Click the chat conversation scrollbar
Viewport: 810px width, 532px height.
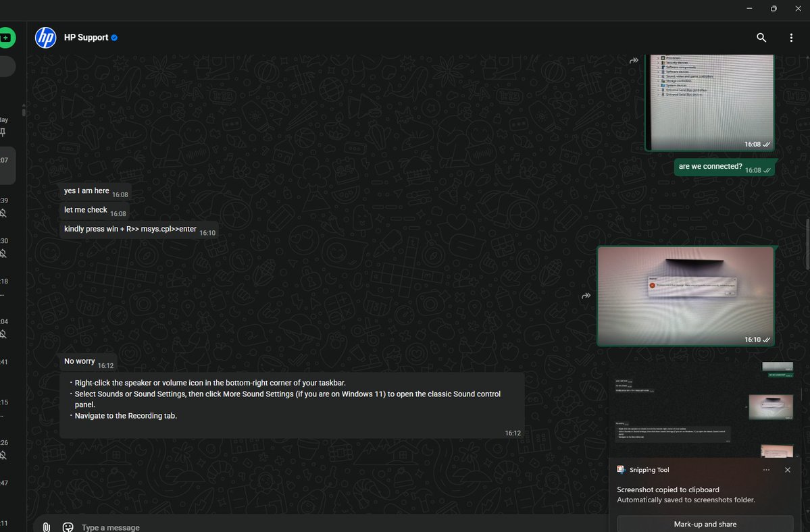click(x=807, y=243)
